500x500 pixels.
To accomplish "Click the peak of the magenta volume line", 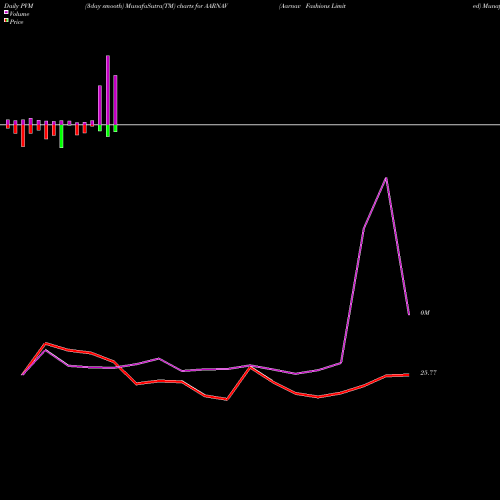I will pyautogui.click(x=386, y=178).
